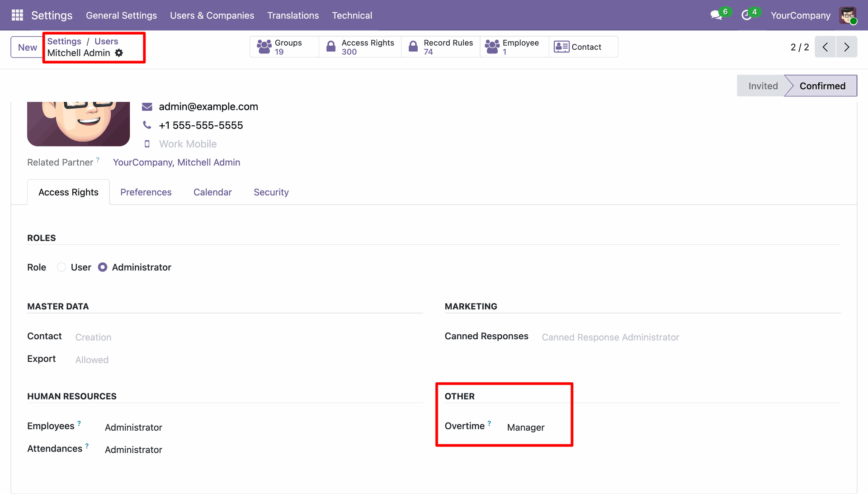Select the User role radio button
This screenshot has width=868, height=494.
coord(61,267)
